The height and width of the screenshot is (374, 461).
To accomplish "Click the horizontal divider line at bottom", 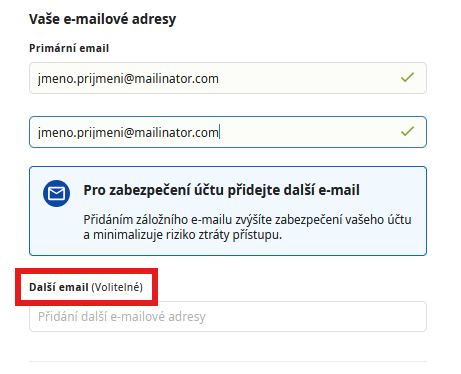I will point(228,361).
